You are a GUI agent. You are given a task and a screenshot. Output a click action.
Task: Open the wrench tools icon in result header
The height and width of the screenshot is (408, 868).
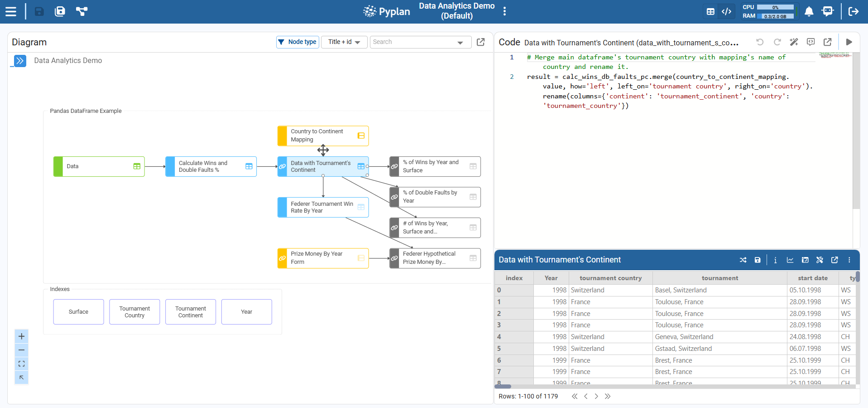[820, 260]
